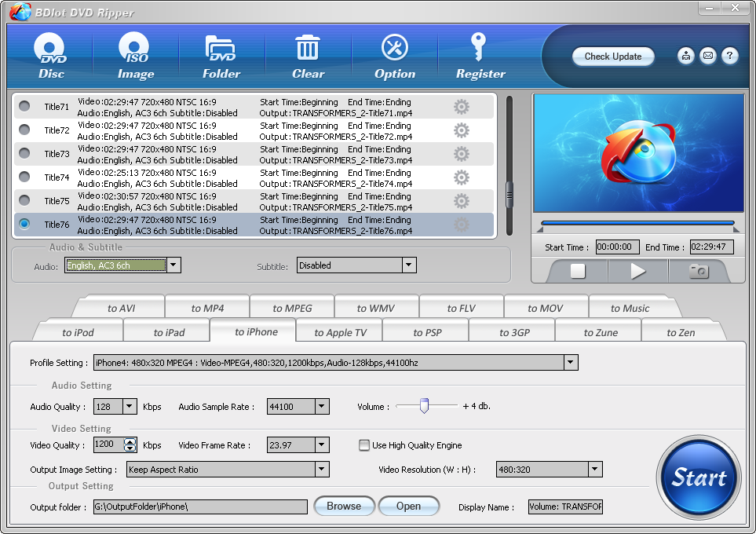Select the Title72 radio button

pyautogui.click(x=24, y=130)
